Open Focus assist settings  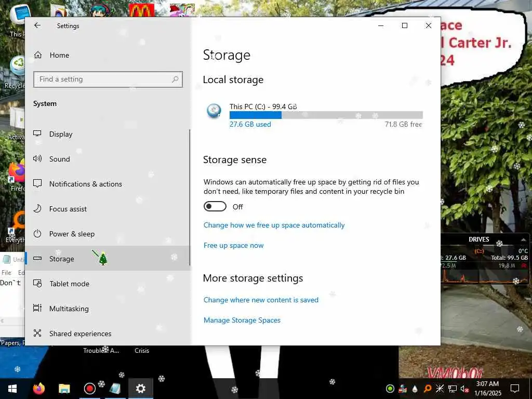(x=108, y=209)
